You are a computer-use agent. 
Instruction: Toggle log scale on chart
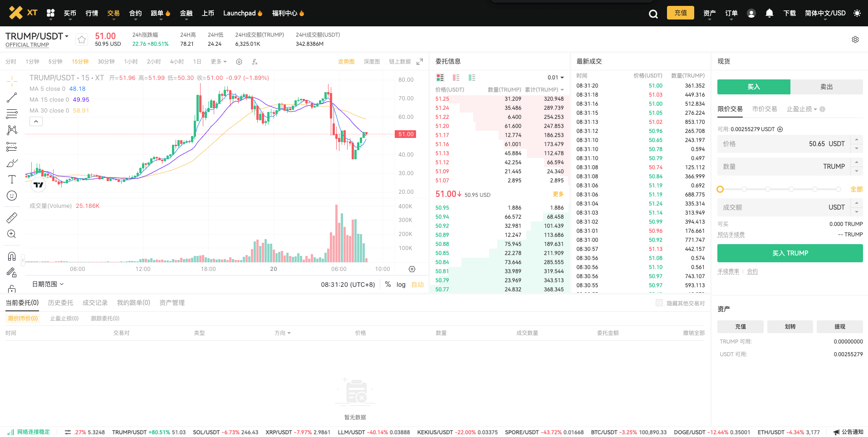click(401, 285)
